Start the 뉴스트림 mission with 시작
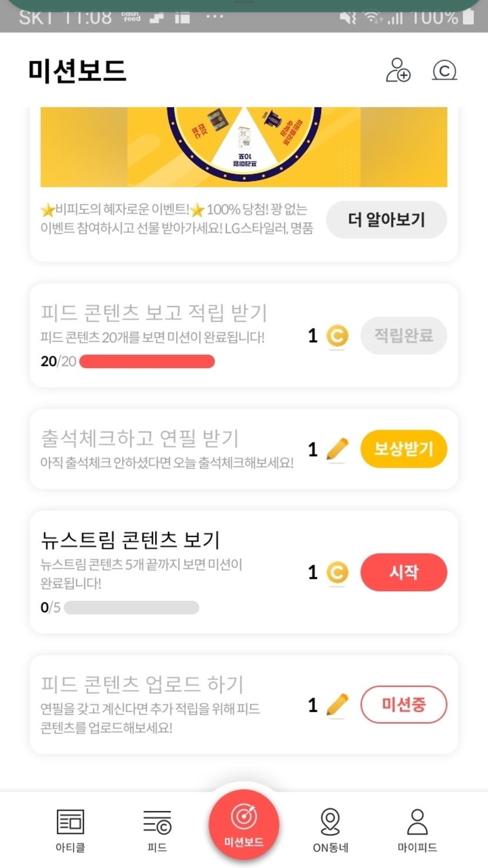Screen dimensions: 488x868 click(403, 572)
